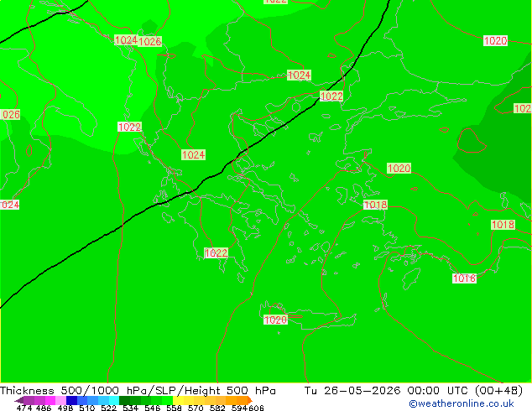Click the 1020 label over Crete
Image resolution: width=532 pixels, height=411 pixels.
[275, 320]
